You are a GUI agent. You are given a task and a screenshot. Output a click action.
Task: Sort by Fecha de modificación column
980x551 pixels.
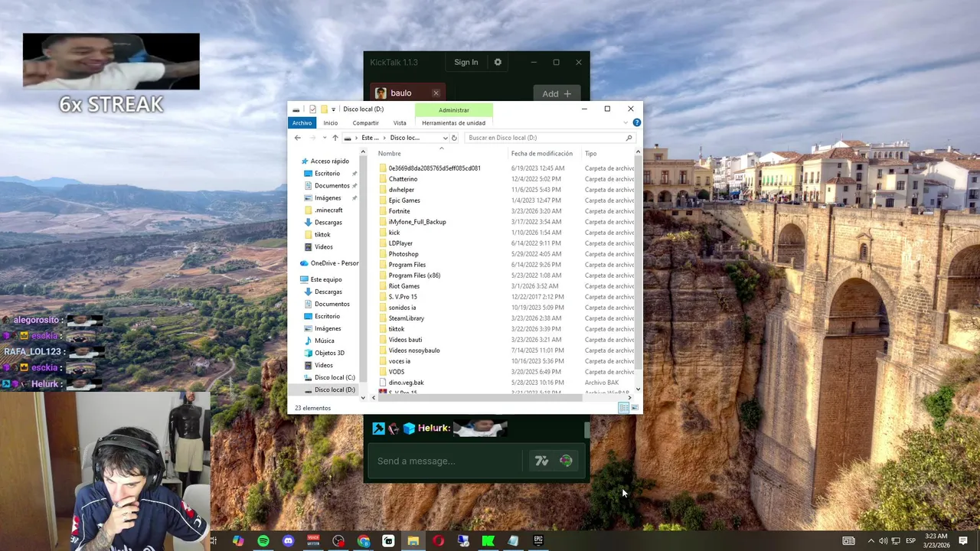542,154
